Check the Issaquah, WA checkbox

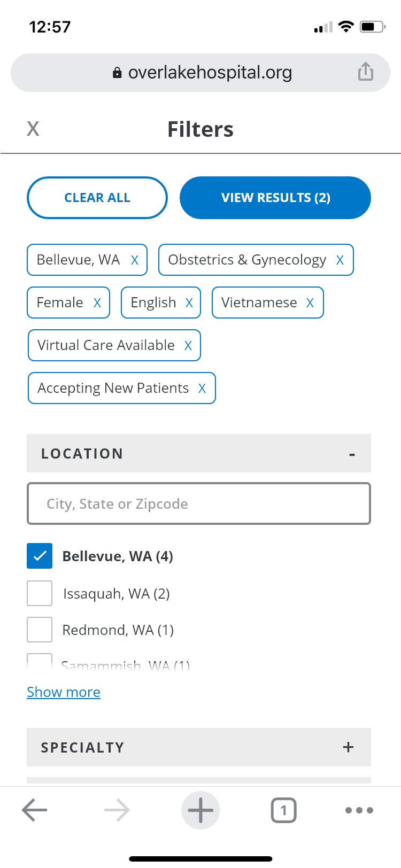[40, 593]
